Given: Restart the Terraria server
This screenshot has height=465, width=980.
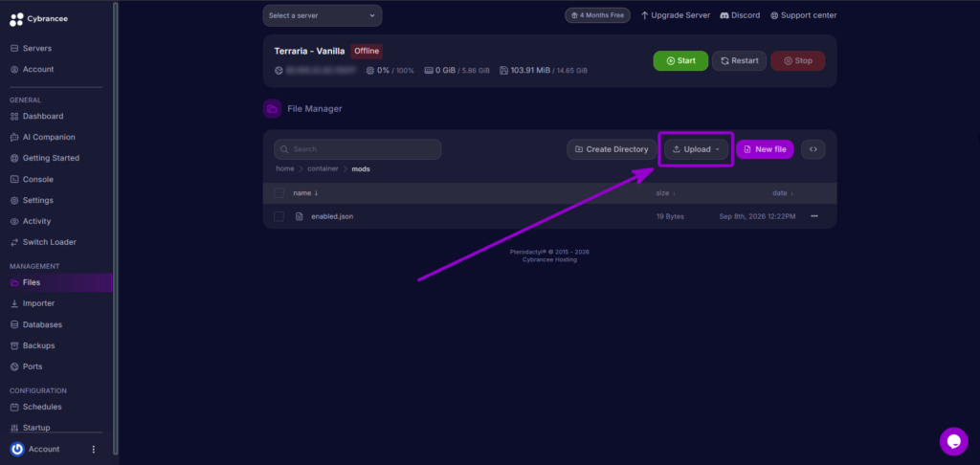Looking at the screenshot, I should click(740, 60).
